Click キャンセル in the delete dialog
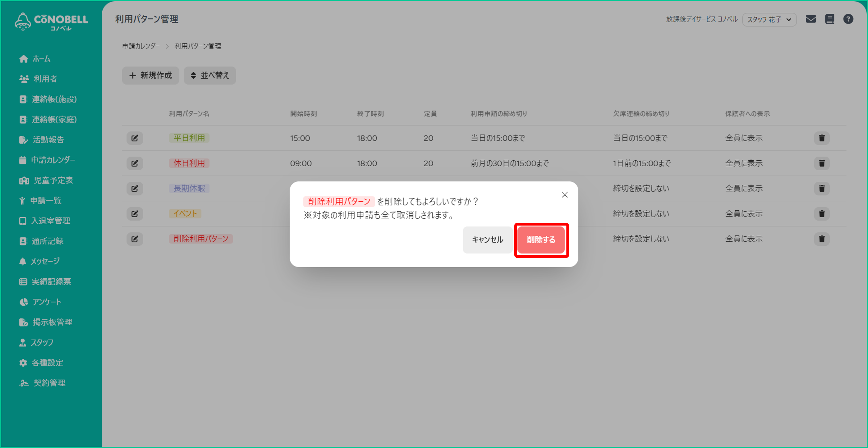 pyautogui.click(x=487, y=240)
